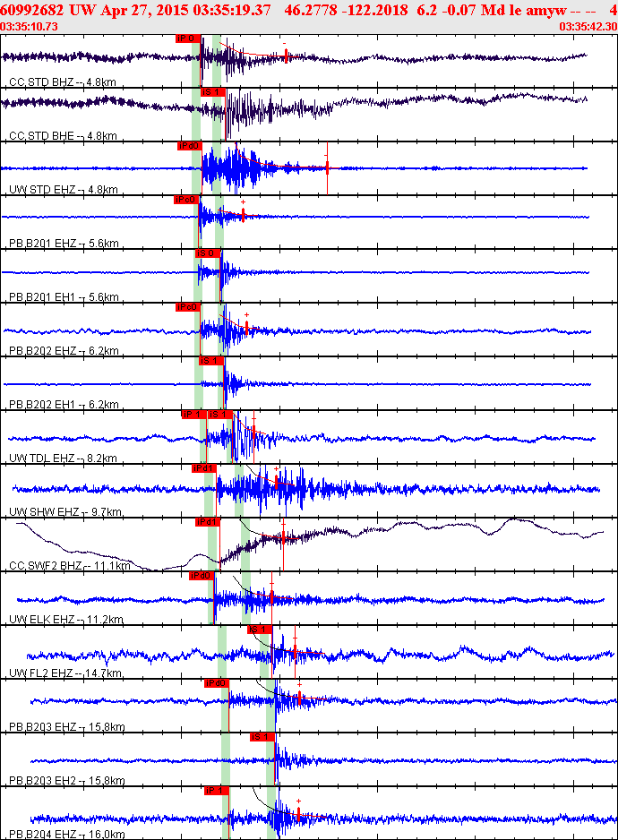Select the iPc0 pick flag on PB.B202 EHZ
618x840 pixels.
187,307
